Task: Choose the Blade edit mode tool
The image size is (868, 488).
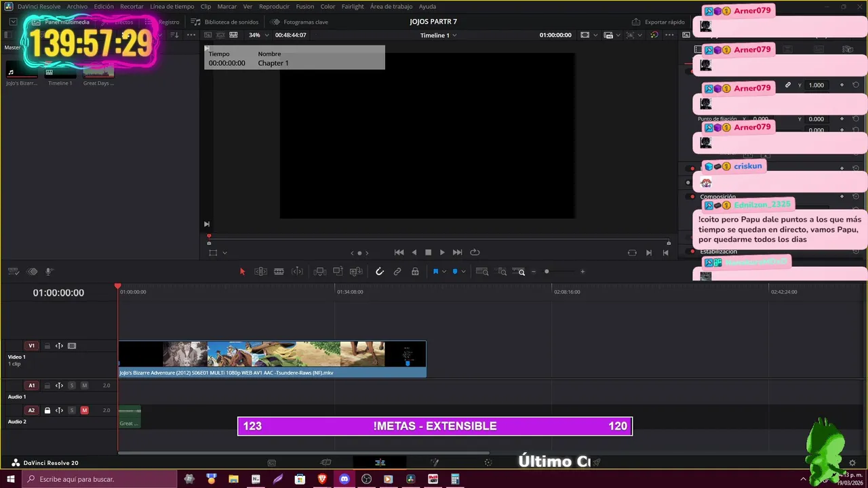Action: 279,272
